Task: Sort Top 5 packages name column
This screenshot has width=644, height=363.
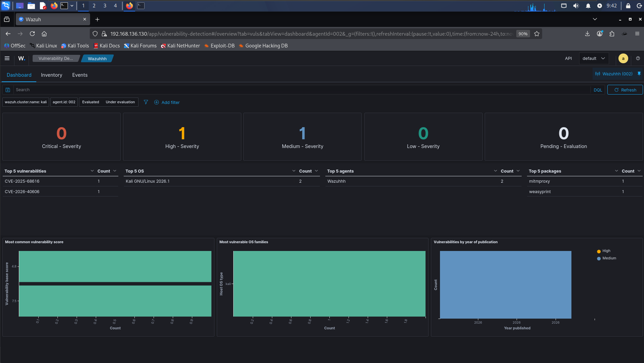Action: (x=573, y=171)
